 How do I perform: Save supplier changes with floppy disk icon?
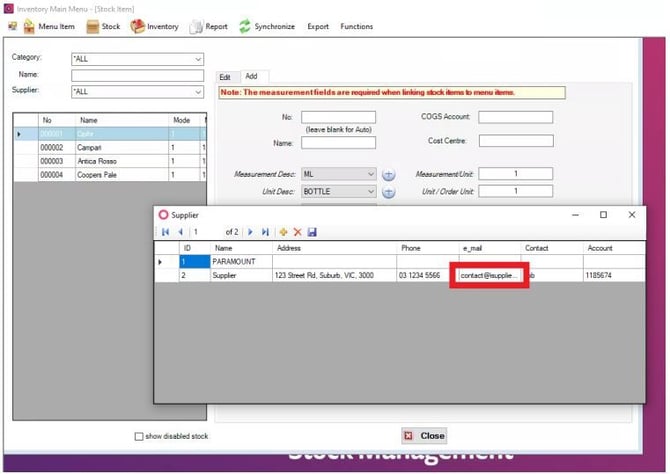(x=312, y=232)
